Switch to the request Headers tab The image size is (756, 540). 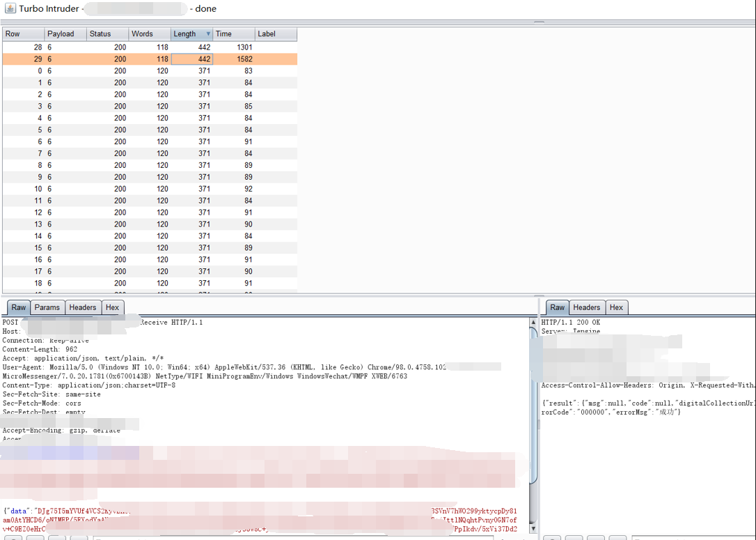click(x=83, y=307)
